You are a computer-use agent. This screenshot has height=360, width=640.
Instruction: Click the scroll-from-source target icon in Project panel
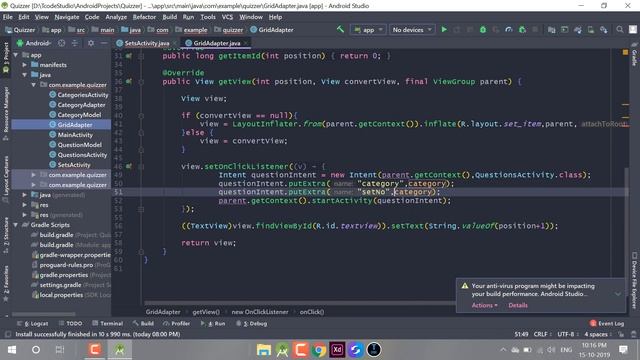(62, 43)
